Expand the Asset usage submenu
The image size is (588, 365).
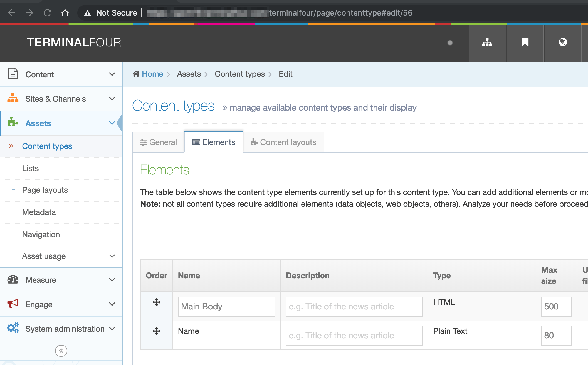[112, 256]
